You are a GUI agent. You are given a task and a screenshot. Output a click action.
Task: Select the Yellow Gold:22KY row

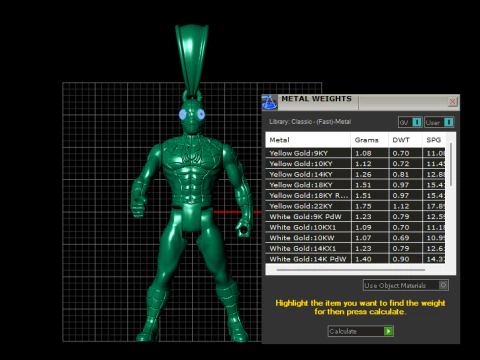(355, 206)
